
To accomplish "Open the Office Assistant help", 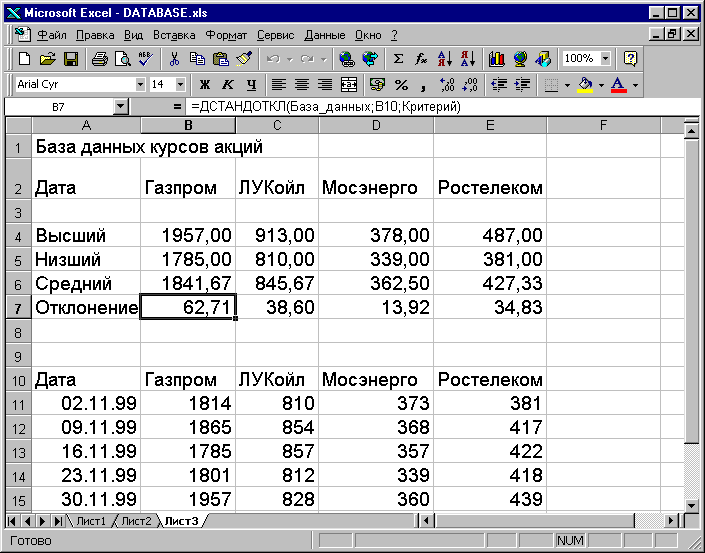I will 630,59.
